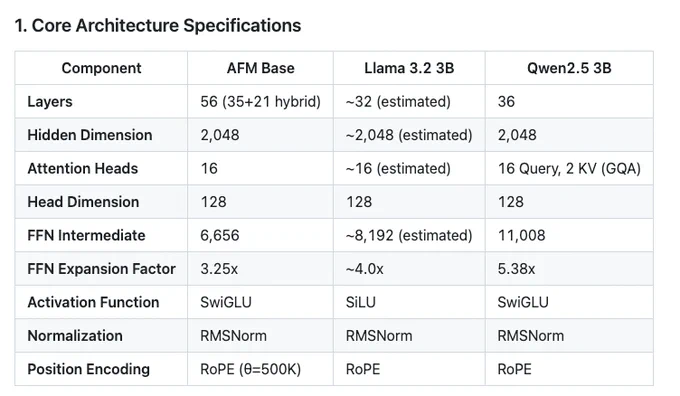Image resolution: width=680 pixels, height=396 pixels.
Task: Click the Llama 3.2 3B column header
Action: click(409, 68)
